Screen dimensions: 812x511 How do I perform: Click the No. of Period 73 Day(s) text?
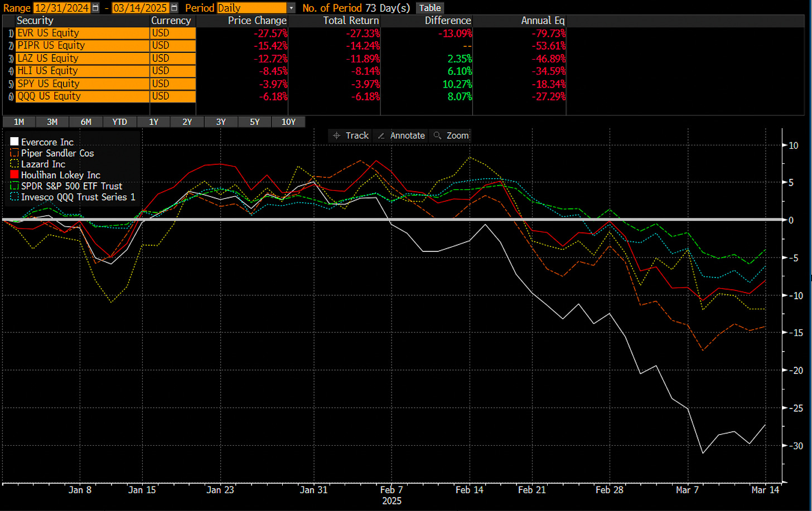(x=356, y=8)
